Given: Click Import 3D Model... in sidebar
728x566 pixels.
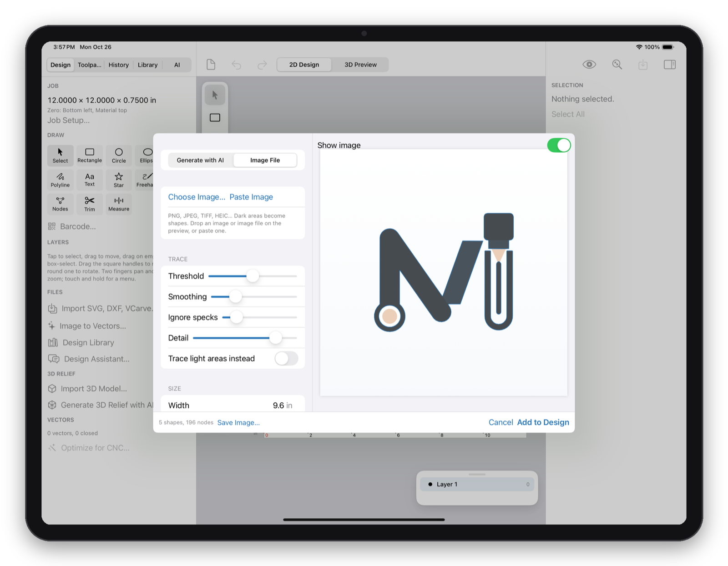Looking at the screenshot, I should coord(87,389).
